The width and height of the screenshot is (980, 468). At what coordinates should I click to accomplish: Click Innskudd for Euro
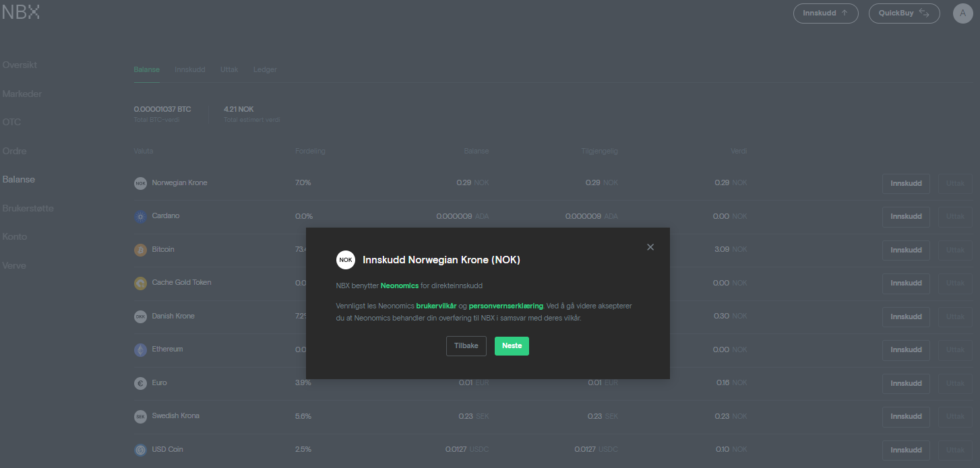pyautogui.click(x=906, y=383)
